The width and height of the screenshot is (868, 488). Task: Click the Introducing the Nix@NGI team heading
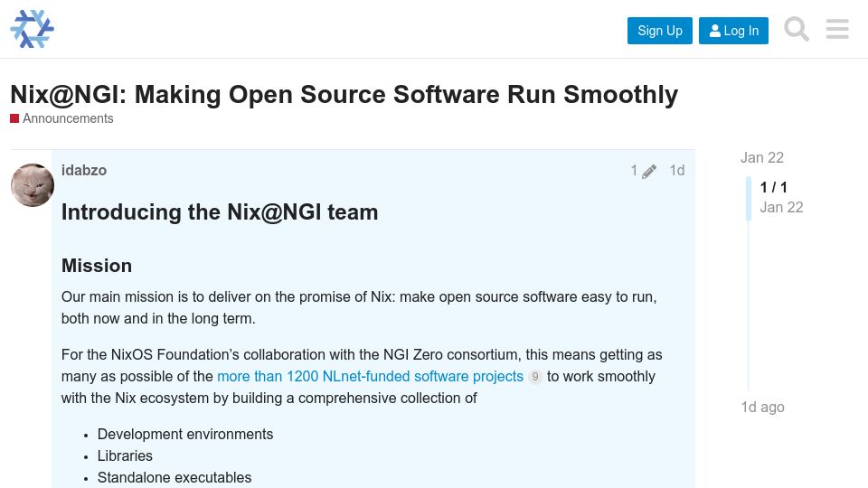pos(220,212)
